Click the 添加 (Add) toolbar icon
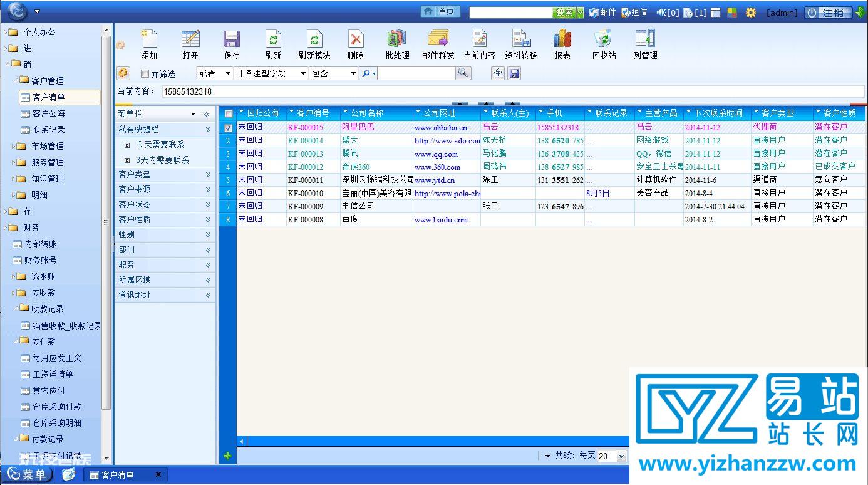868x485 pixels. tap(149, 39)
